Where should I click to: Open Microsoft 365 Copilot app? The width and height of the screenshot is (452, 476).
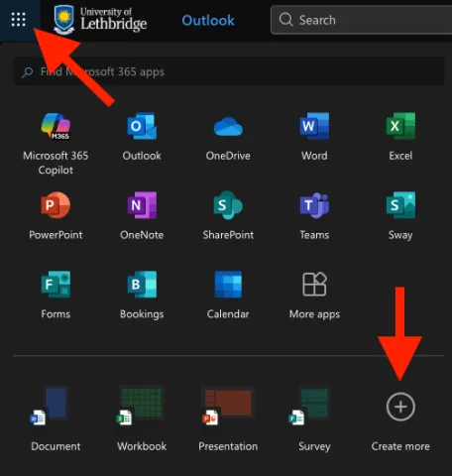tap(56, 144)
